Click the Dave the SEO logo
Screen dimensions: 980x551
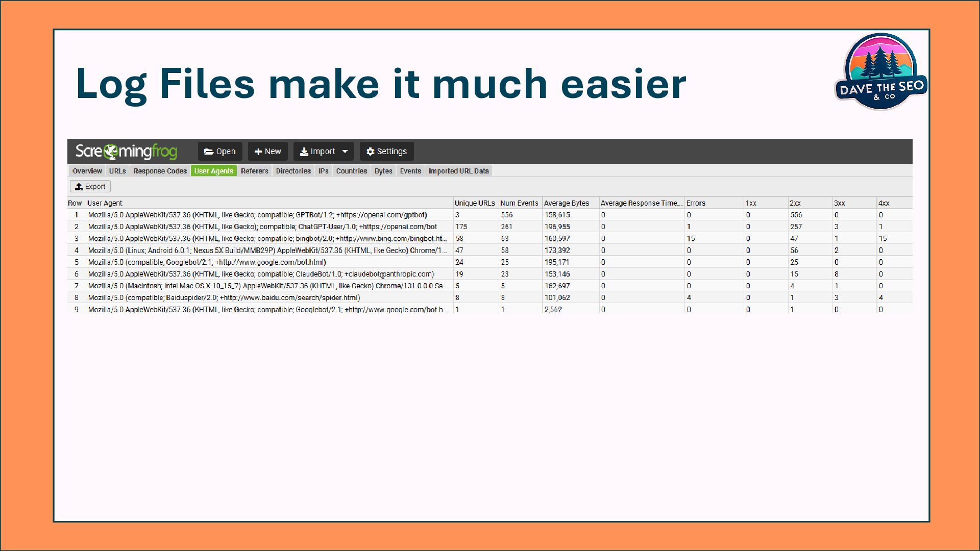pos(881,72)
